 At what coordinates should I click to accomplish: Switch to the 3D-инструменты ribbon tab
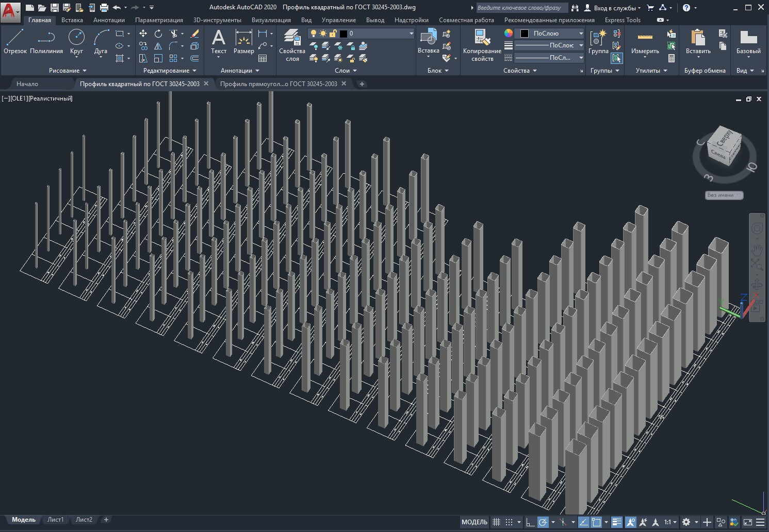click(217, 20)
